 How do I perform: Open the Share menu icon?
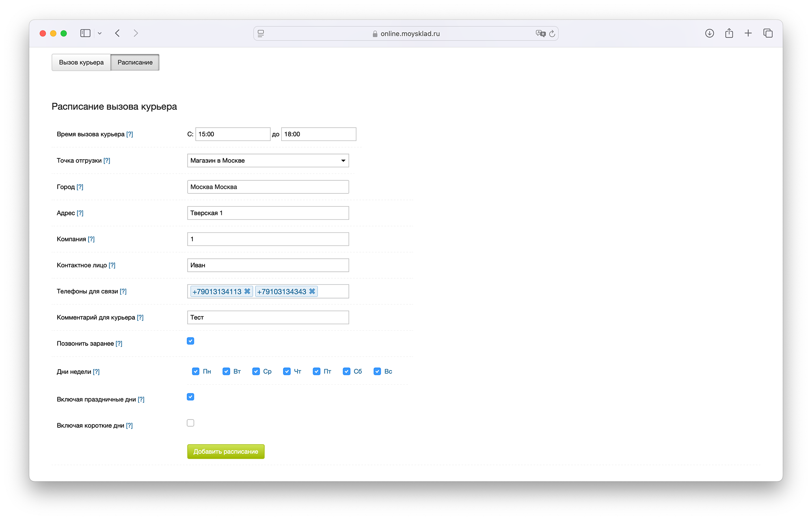click(729, 33)
